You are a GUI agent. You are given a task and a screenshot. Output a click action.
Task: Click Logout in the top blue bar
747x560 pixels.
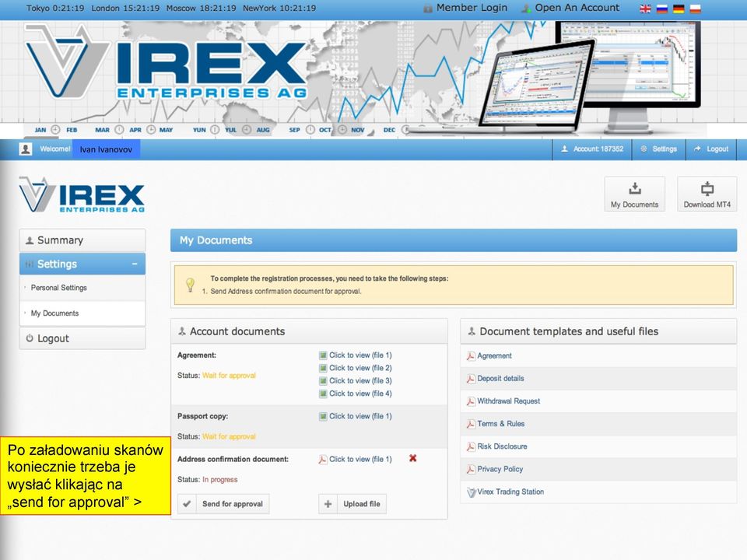(711, 149)
